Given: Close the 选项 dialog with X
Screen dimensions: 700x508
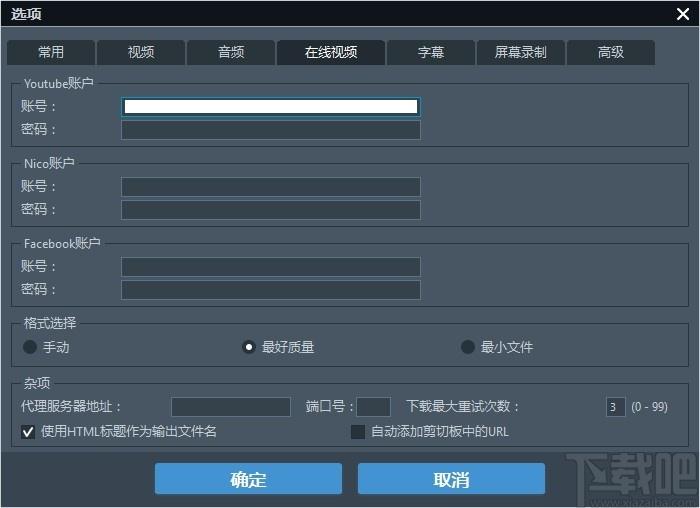Looking at the screenshot, I should pyautogui.click(x=683, y=14).
